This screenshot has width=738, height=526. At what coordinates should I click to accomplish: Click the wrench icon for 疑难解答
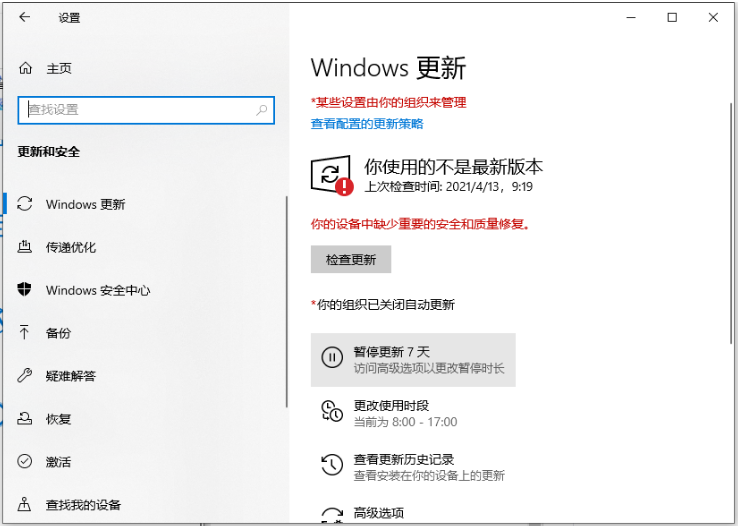[24, 375]
